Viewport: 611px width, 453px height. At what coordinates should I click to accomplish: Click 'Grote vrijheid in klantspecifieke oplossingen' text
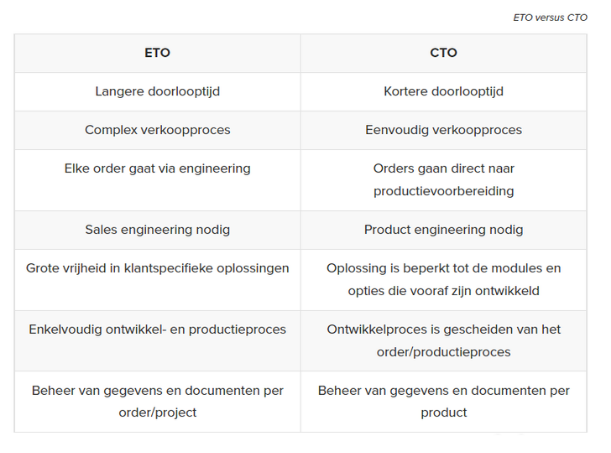pos(157,268)
